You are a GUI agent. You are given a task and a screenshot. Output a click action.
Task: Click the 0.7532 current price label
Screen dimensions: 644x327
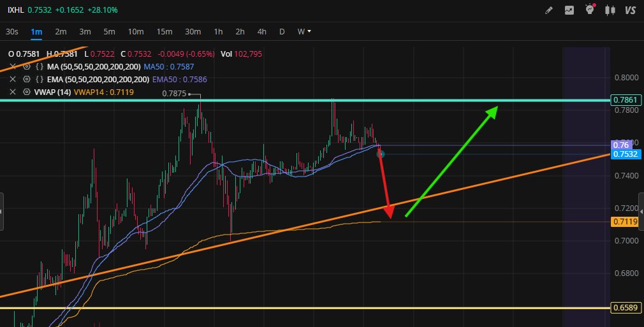coord(626,154)
